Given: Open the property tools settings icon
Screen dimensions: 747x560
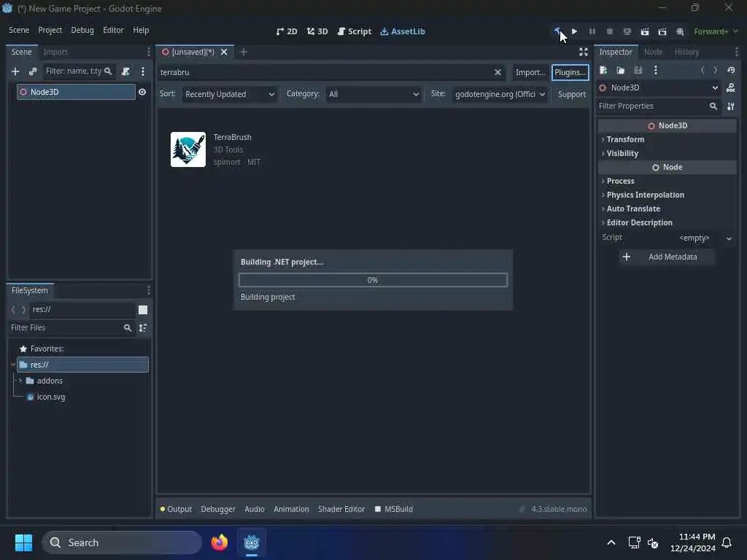Looking at the screenshot, I should (731, 106).
